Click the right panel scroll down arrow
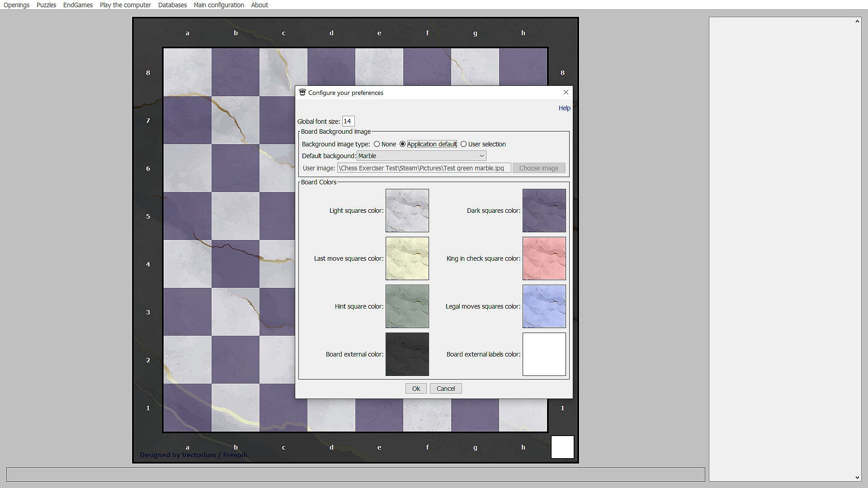 [857, 478]
